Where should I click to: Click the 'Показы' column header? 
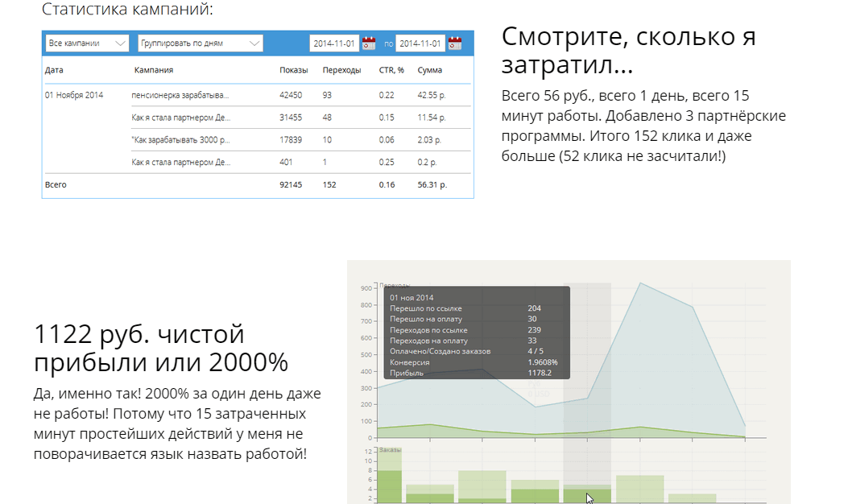[x=293, y=70]
